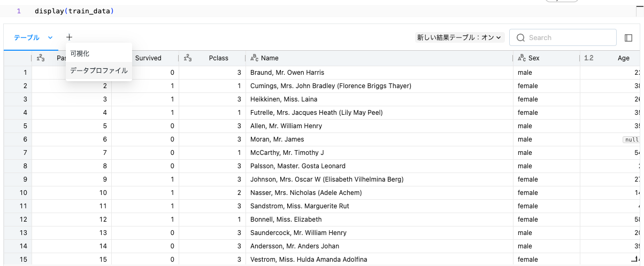644x266 pixels.
Task: Toggle the side panel icon beside search
Action: tap(628, 37)
